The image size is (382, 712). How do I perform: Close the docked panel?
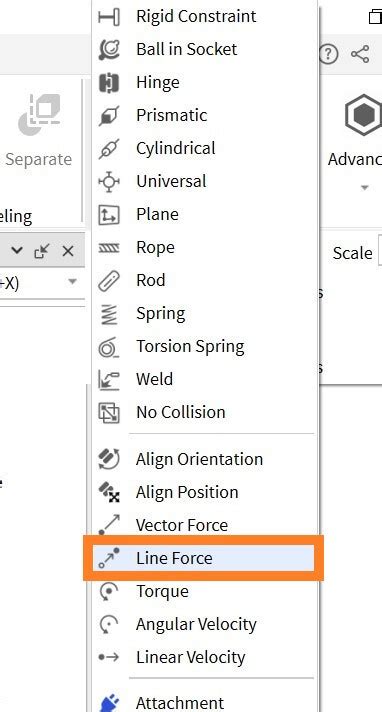point(68,251)
